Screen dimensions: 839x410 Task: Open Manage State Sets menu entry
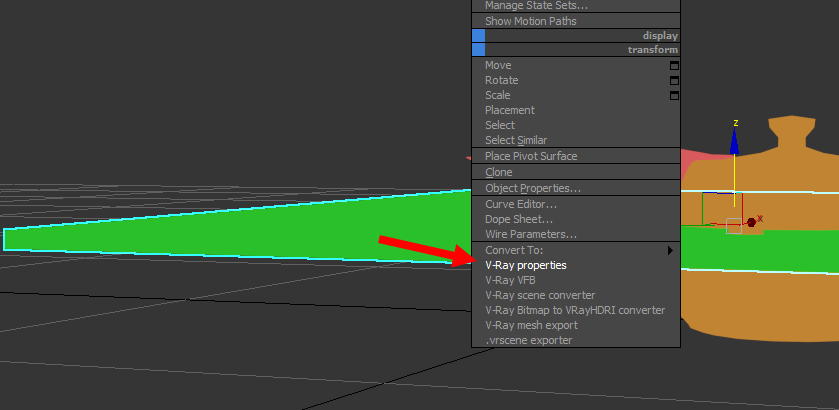[x=576, y=6]
